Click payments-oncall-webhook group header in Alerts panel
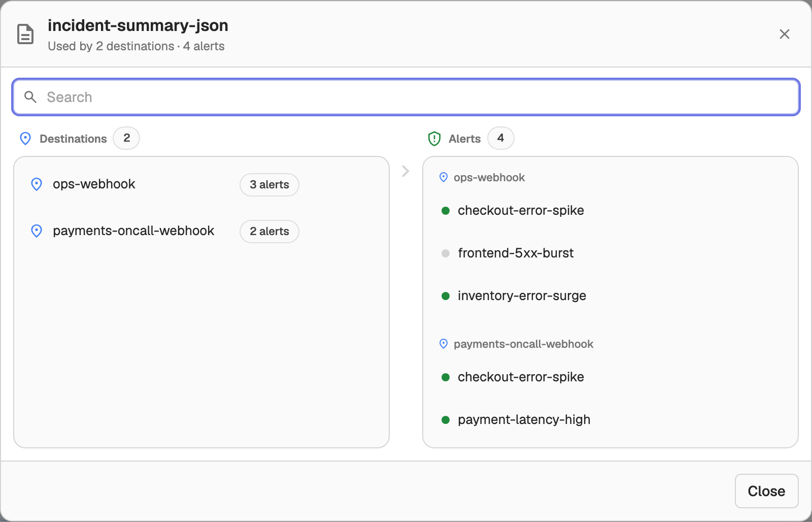This screenshot has width=812, height=522. pyautogui.click(x=523, y=344)
